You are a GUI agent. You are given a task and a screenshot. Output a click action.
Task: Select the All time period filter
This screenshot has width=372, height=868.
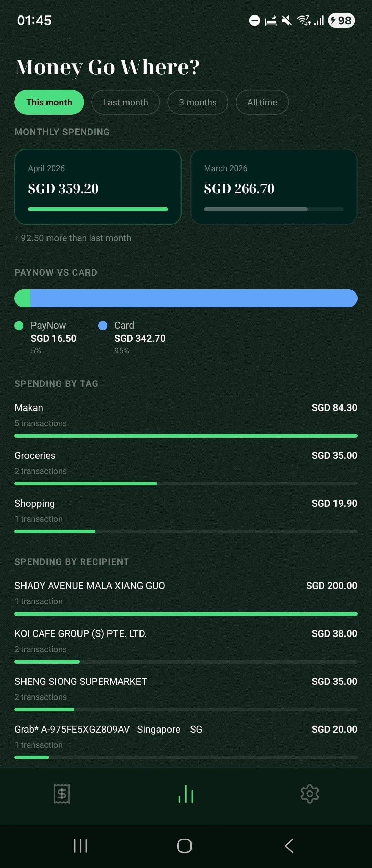coord(262,102)
